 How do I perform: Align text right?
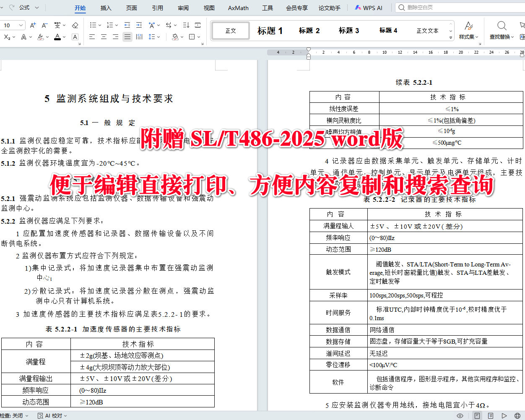click(x=116, y=37)
